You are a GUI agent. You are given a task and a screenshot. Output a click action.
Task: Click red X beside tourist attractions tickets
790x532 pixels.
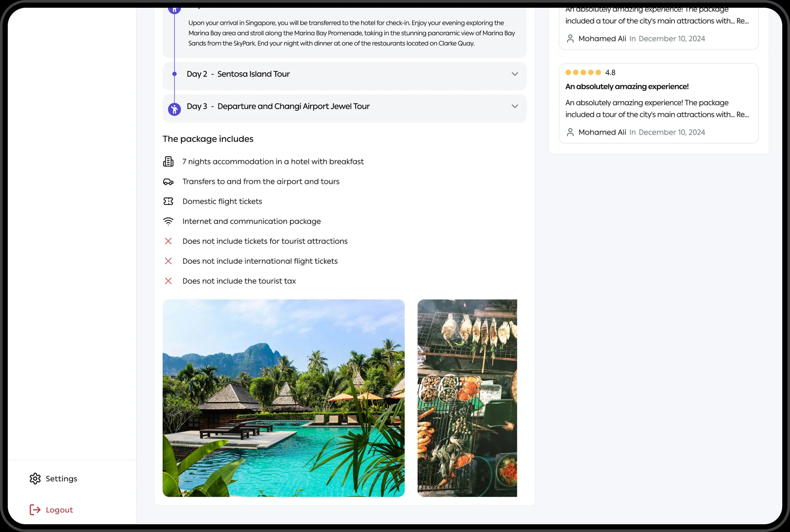[x=168, y=241]
